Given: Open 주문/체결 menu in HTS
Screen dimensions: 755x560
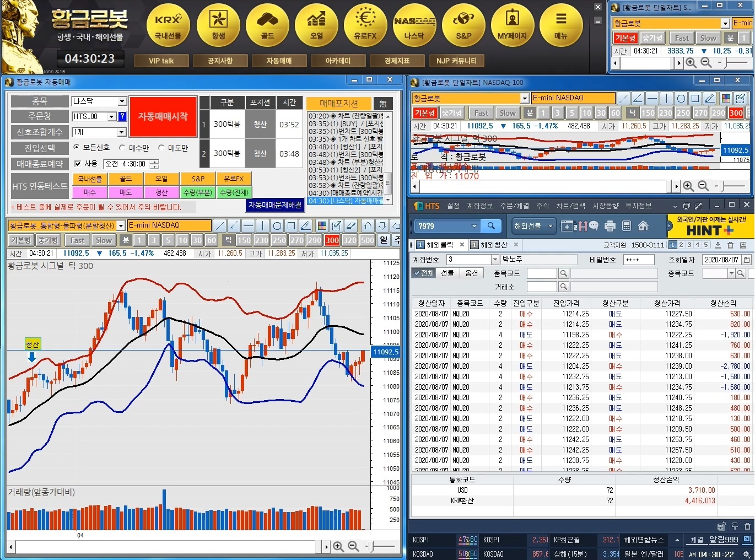Looking at the screenshot, I should [x=514, y=206].
